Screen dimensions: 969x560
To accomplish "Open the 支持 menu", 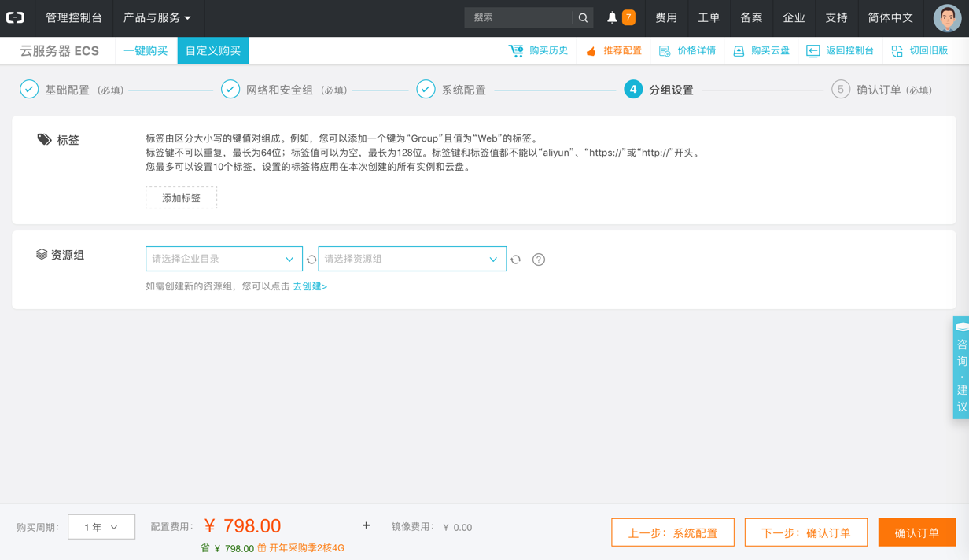I will 836,17.
